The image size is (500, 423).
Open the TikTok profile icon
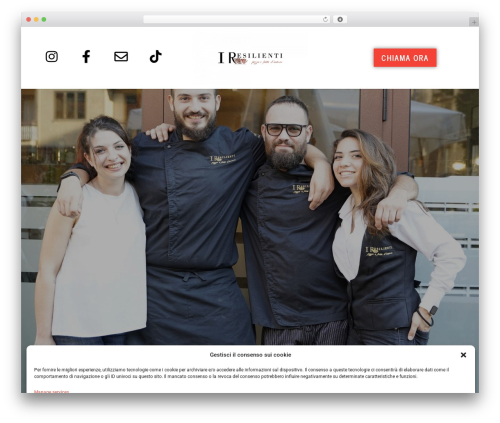[155, 56]
